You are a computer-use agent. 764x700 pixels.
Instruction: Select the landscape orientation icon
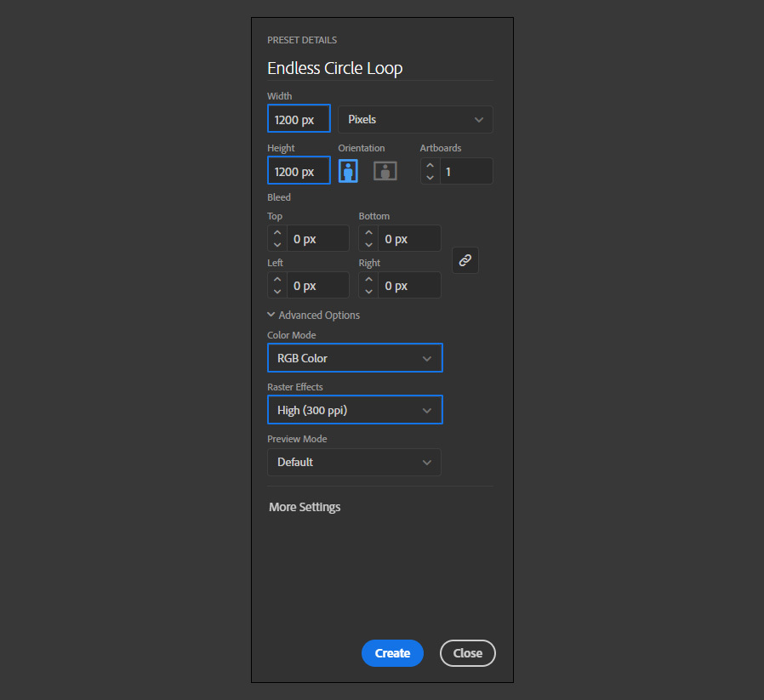pos(385,171)
